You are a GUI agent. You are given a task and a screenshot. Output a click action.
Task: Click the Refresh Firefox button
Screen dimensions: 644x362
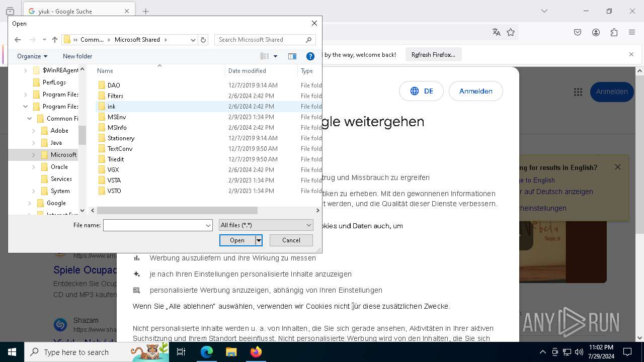point(433,55)
